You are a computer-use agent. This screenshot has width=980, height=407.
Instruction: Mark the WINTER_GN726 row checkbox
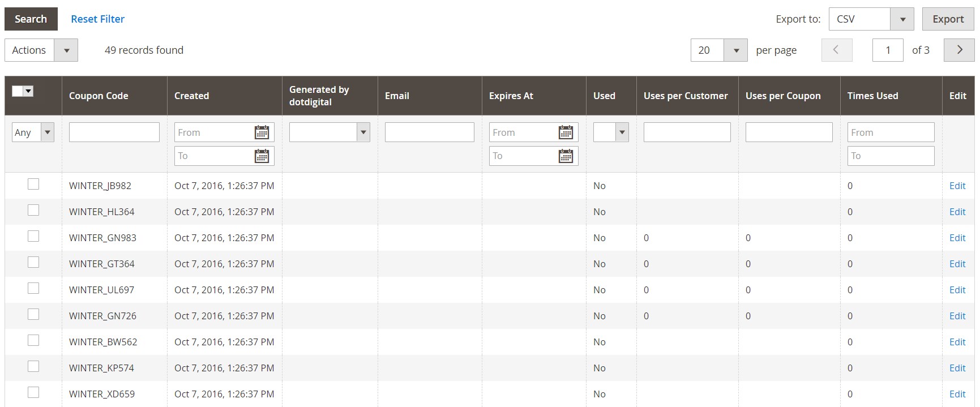33,314
